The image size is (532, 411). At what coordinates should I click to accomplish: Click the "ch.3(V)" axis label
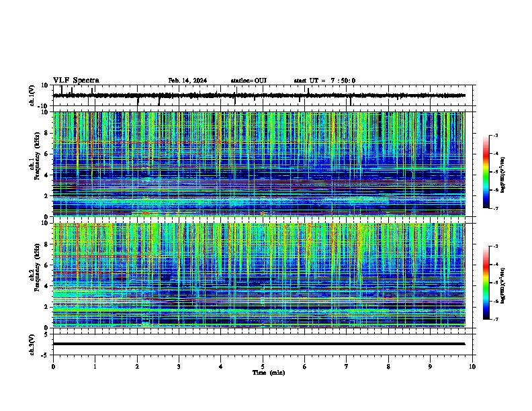coord(32,345)
